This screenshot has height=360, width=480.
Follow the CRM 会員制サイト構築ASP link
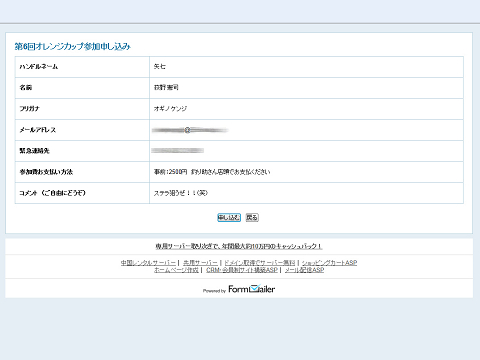pos(242,270)
